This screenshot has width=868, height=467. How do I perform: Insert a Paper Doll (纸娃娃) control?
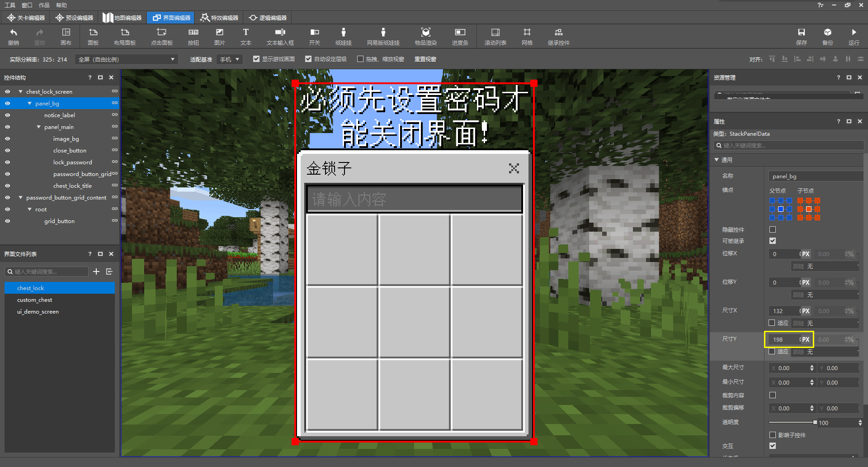[344, 36]
